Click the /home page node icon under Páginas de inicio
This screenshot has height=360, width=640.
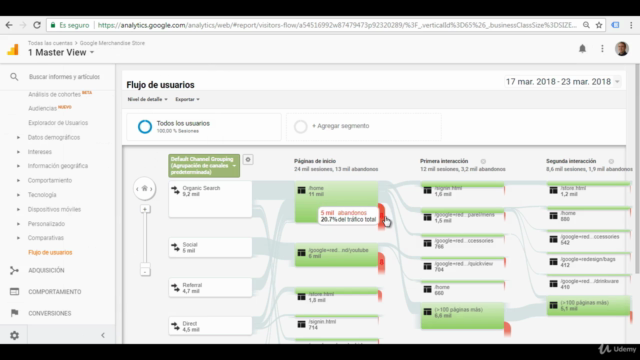pyautogui.click(x=302, y=190)
